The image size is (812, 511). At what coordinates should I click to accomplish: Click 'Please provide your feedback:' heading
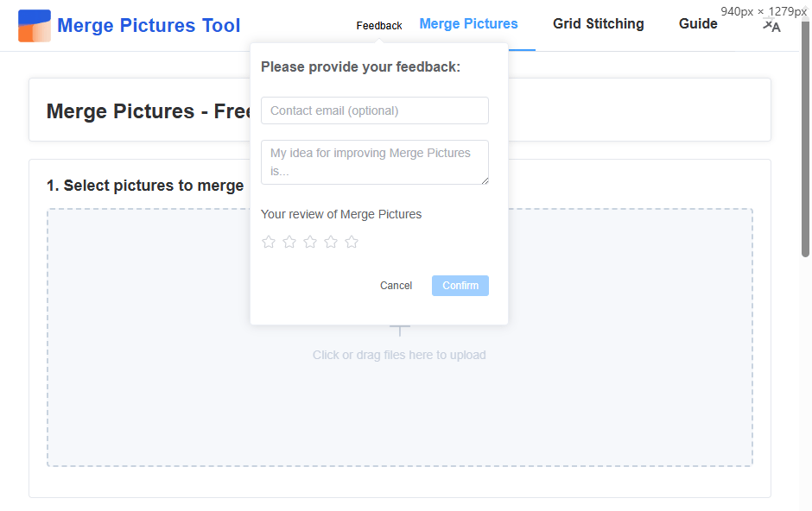tap(360, 66)
